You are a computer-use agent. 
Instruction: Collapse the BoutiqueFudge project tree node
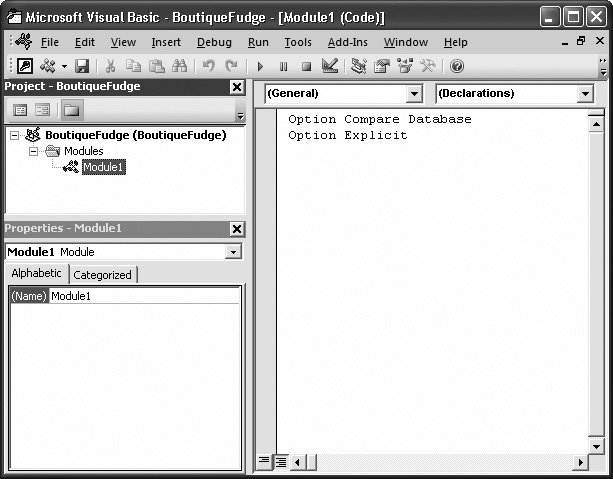14,135
